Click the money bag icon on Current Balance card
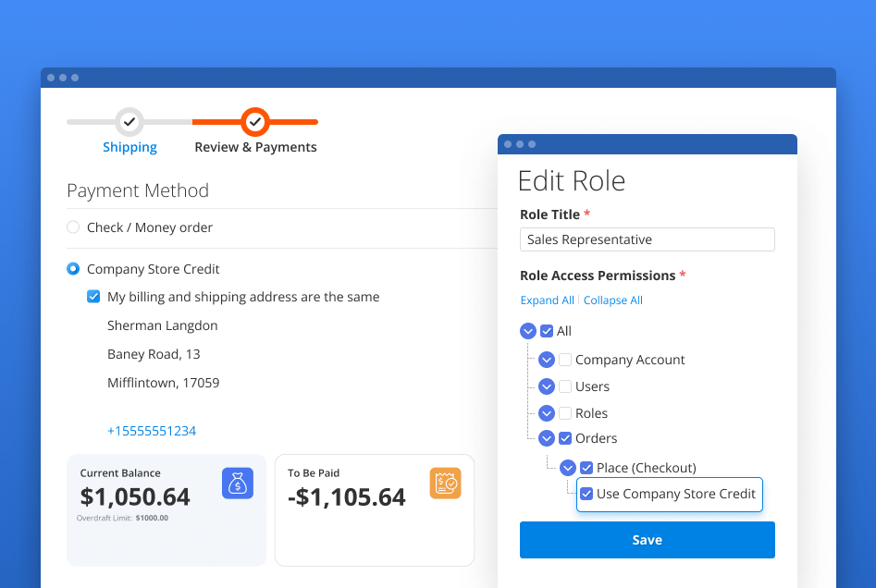Screen dimensions: 876x588 [238, 483]
